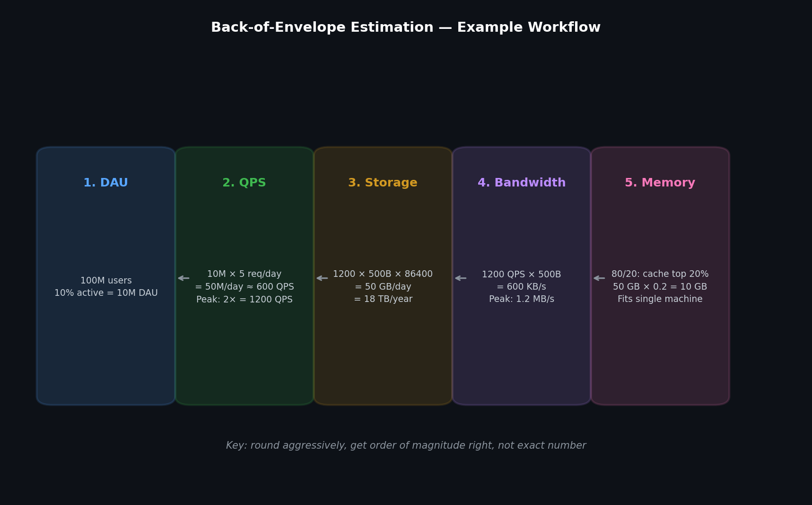This screenshot has width=812, height=505.
Task: Click the 'Key: round aggressively' footer note
Action: coord(406,446)
